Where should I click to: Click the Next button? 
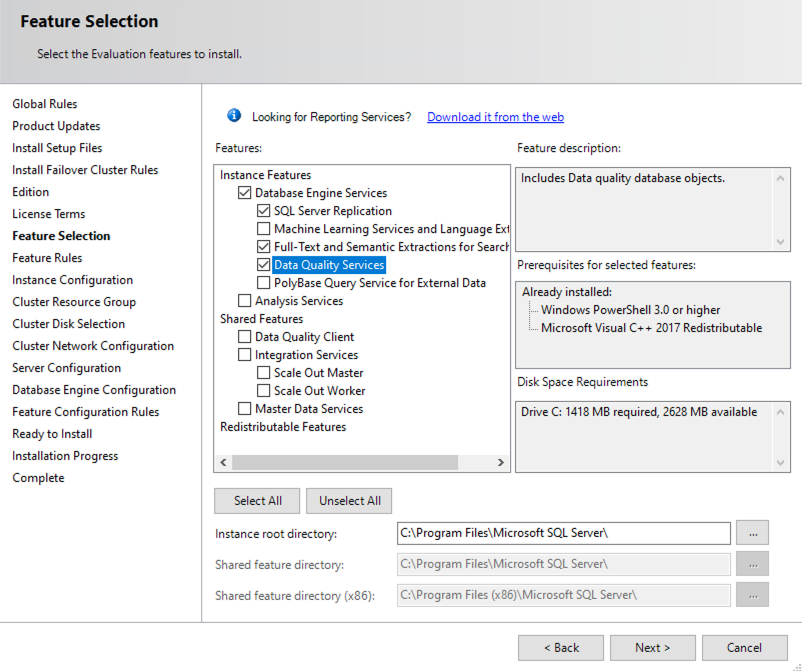coord(653,648)
